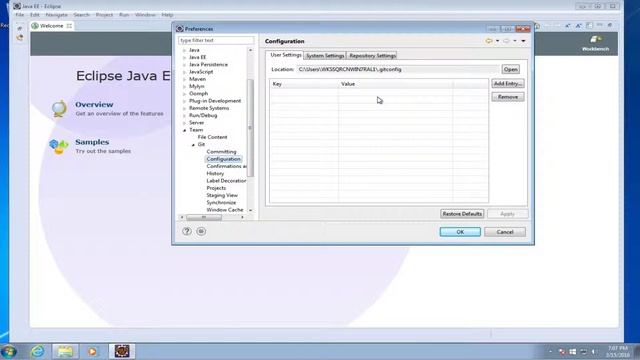Open the view menu triangle in Configuration header

click(x=523, y=41)
